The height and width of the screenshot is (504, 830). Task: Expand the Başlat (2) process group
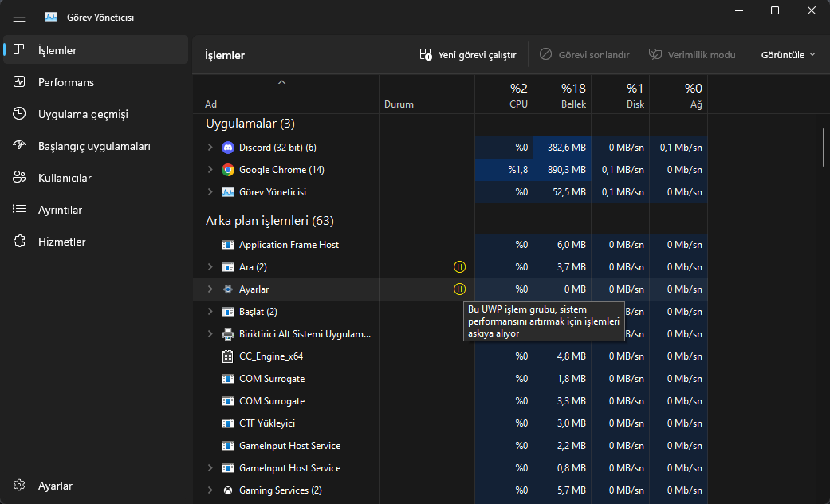210,312
